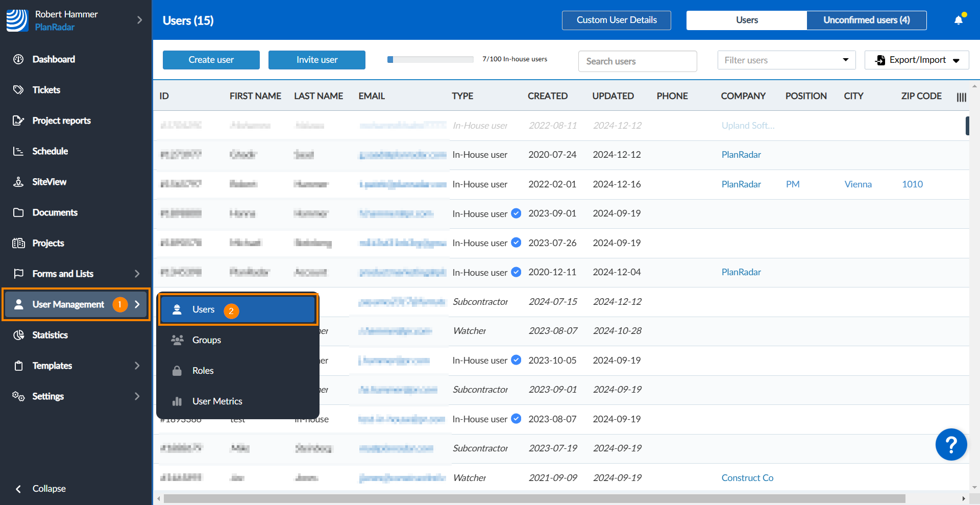The width and height of the screenshot is (980, 505).
Task: Click the Dashboard icon in sidebar
Action: point(18,59)
